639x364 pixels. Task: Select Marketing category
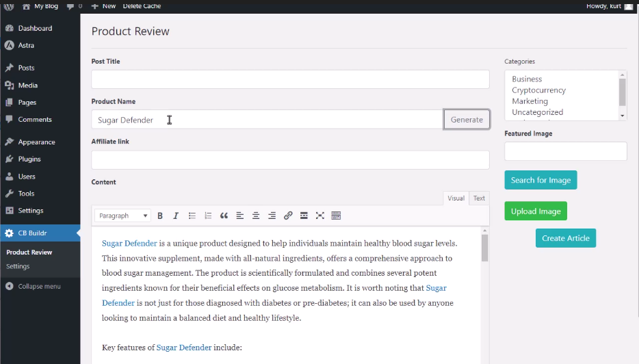point(530,101)
